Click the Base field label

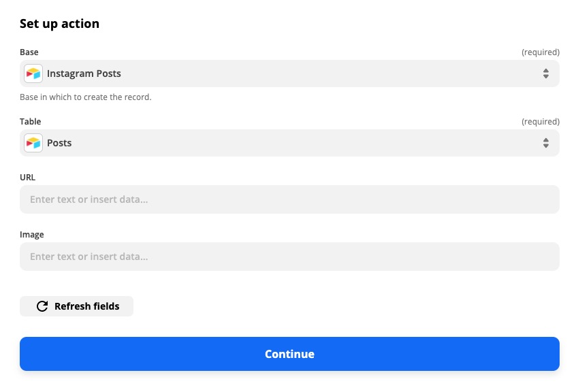[29, 52]
